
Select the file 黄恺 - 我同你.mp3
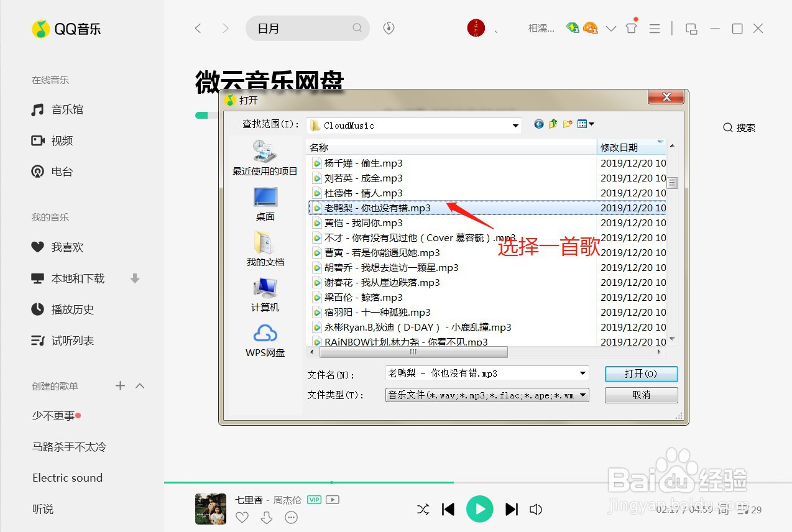coord(357,223)
